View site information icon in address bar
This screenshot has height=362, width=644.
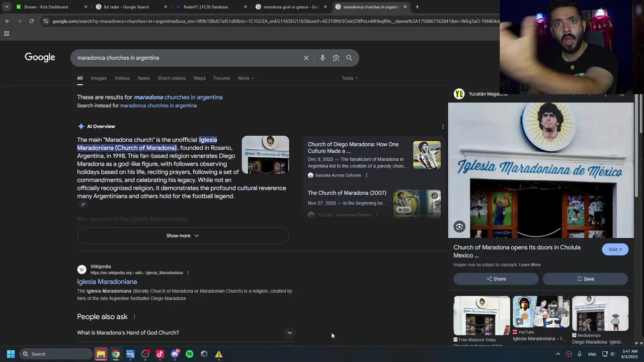tap(46, 21)
